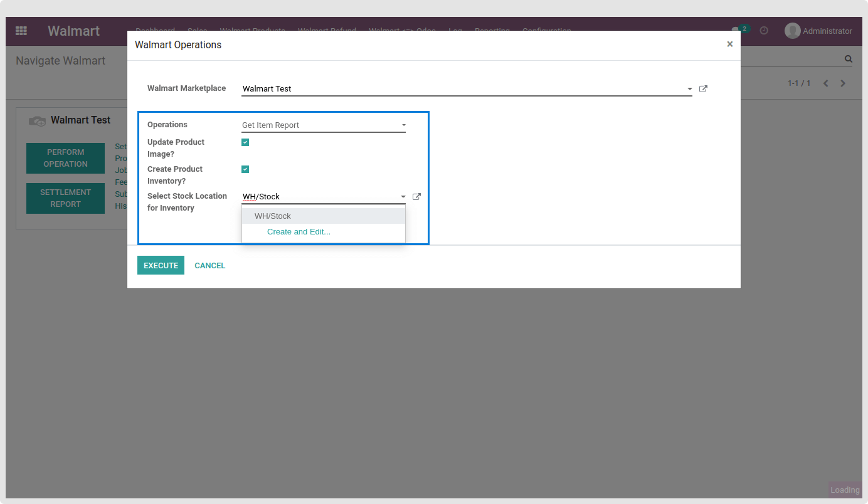Choose WH/Stock from the suggestion list
The height and width of the screenshot is (504, 868).
324,216
